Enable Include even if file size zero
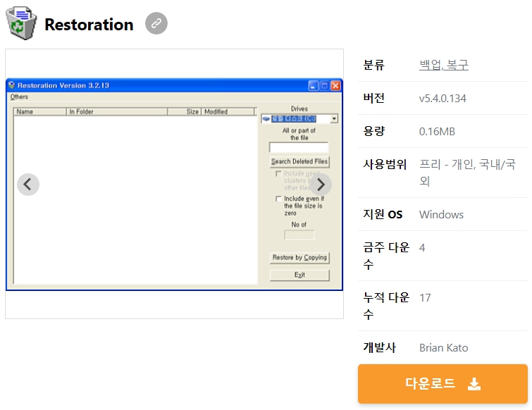 [278, 199]
